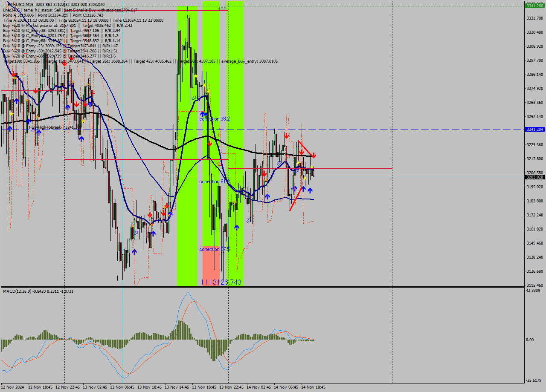Click the 'Buy %20 @ Entry -88' row
The height and width of the screenshot is (392, 546).
tap(59, 56)
